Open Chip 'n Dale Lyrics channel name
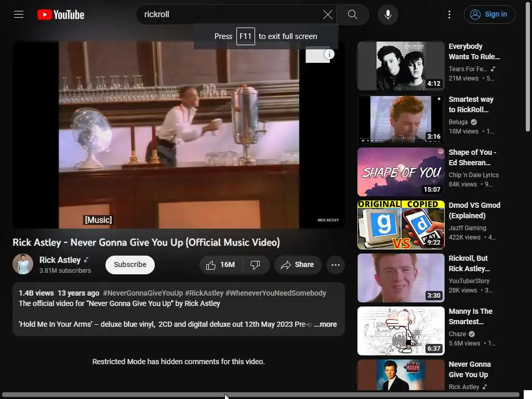This screenshot has height=399, width=532. tap(473, 175)
